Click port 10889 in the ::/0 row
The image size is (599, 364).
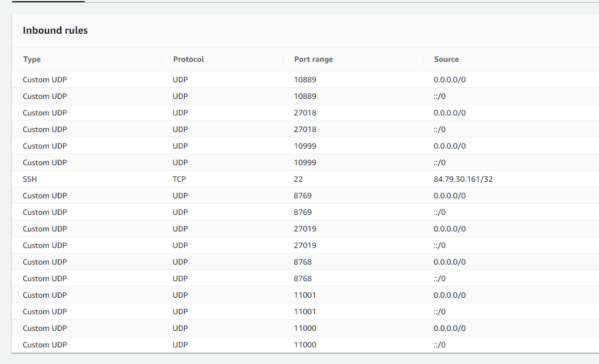pyautogui.click(x=305, y=96)
